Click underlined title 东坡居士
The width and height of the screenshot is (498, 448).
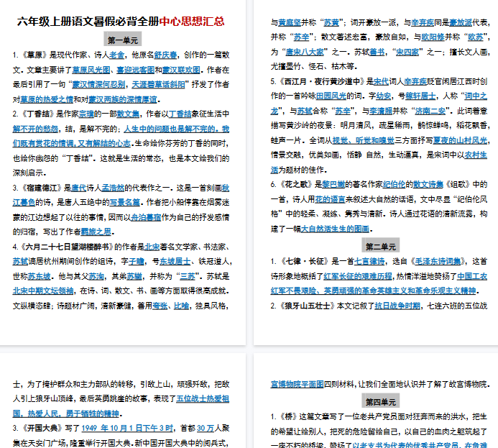pos(175,262)
